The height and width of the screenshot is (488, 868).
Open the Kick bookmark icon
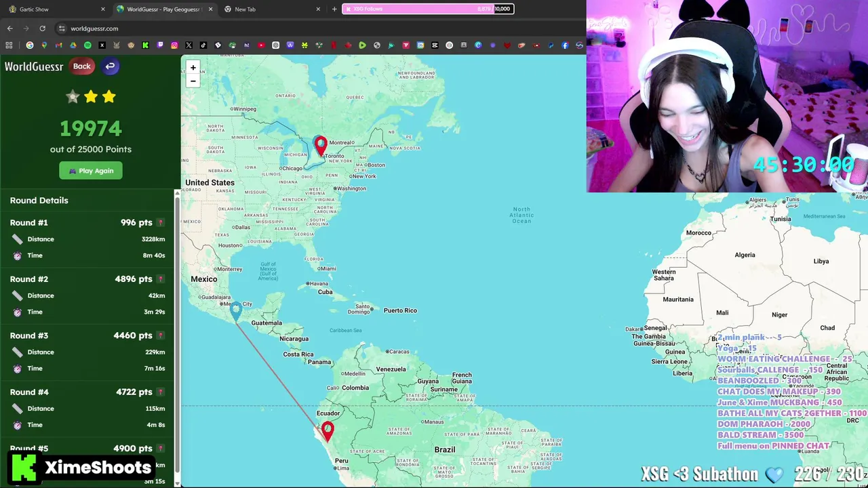[x=146, y=45]
